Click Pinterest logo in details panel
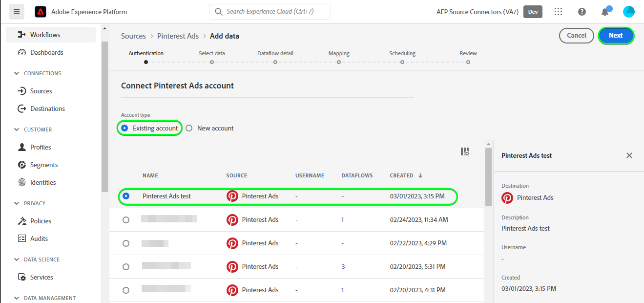This screenshot has width=644, height=303. 508,197
